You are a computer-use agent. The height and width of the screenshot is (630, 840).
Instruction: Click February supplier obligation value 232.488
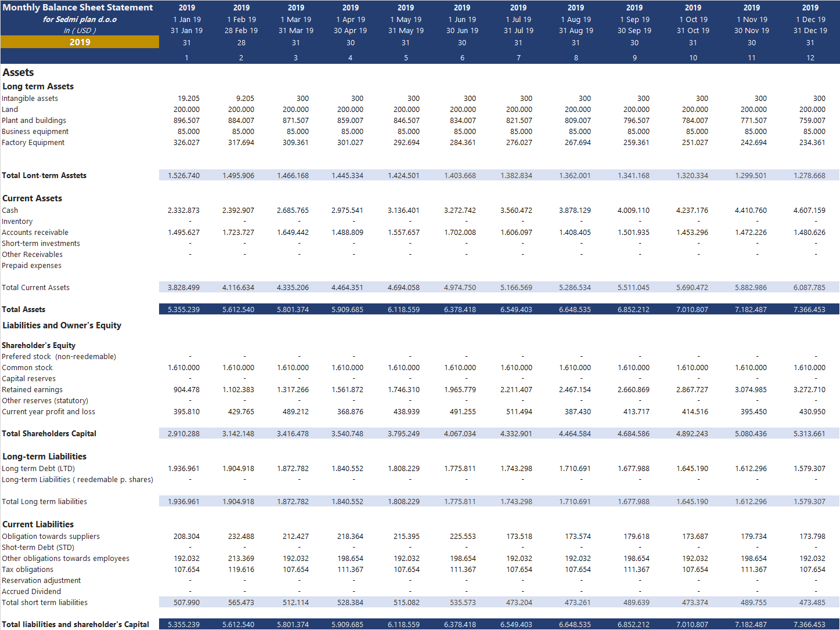pyautogui.click(x=241, y=537)
